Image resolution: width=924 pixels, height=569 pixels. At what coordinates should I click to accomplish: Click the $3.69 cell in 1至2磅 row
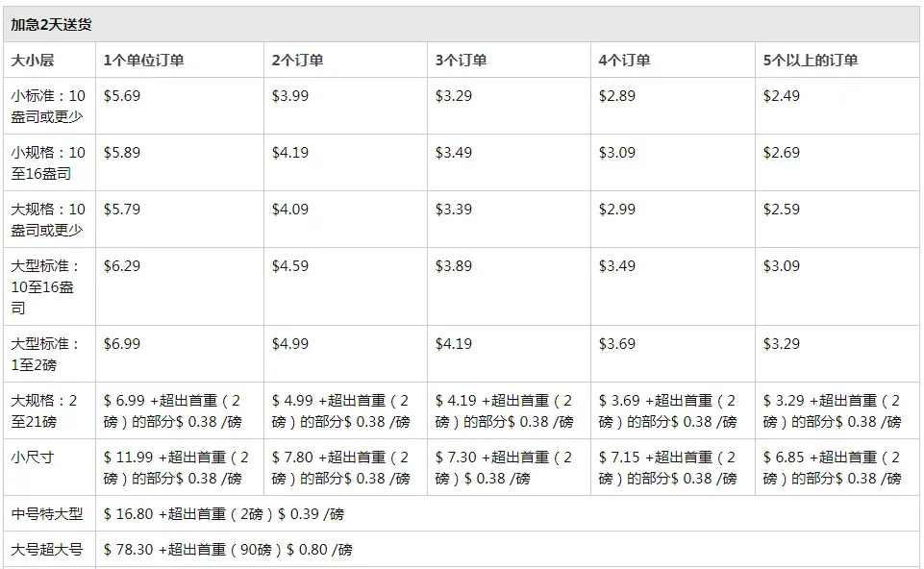click(673, 354)
